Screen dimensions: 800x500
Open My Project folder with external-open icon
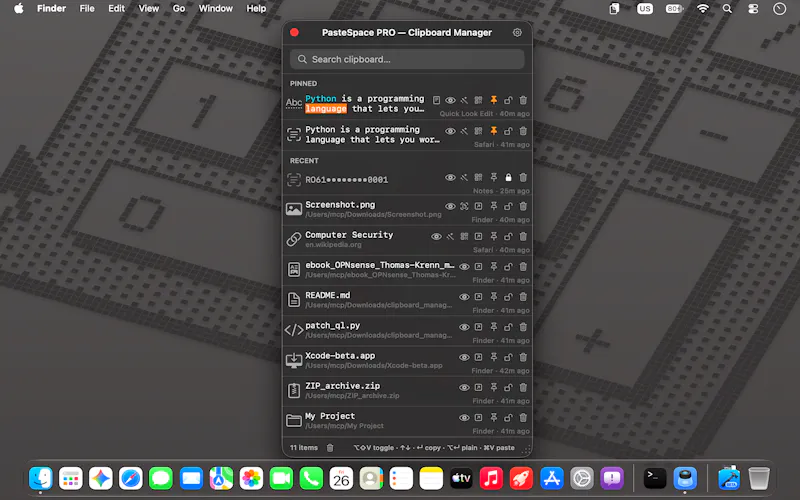pos(478,417)
